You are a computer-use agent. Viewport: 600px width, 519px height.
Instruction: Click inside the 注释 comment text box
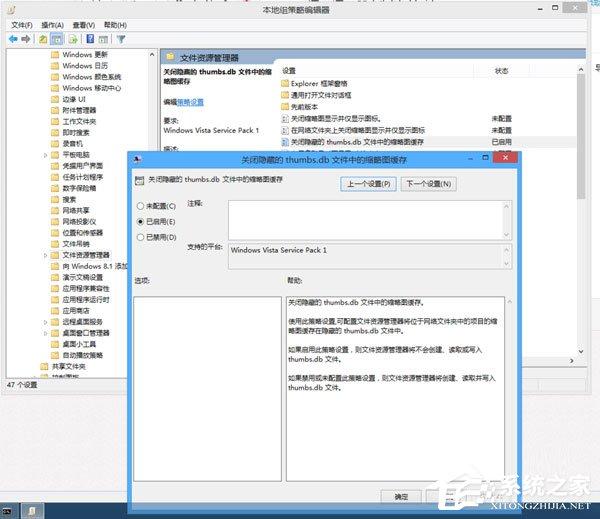click(x=366, y=220)
